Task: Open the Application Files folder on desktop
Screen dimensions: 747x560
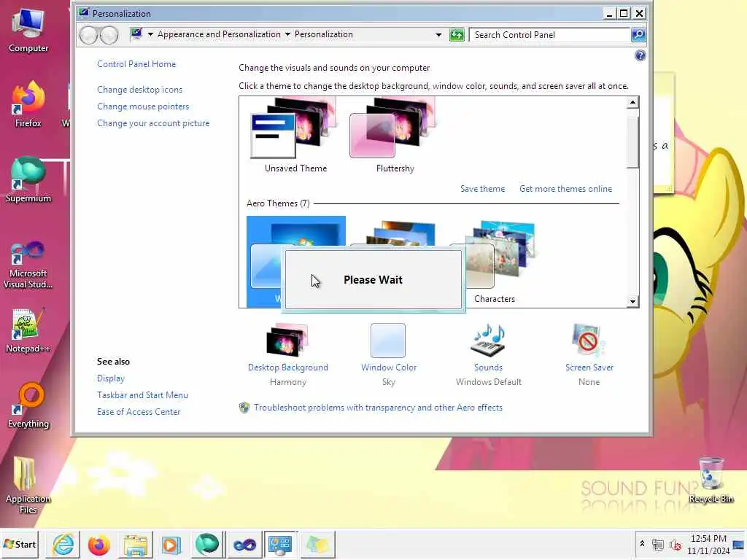Action: point(28,485)
